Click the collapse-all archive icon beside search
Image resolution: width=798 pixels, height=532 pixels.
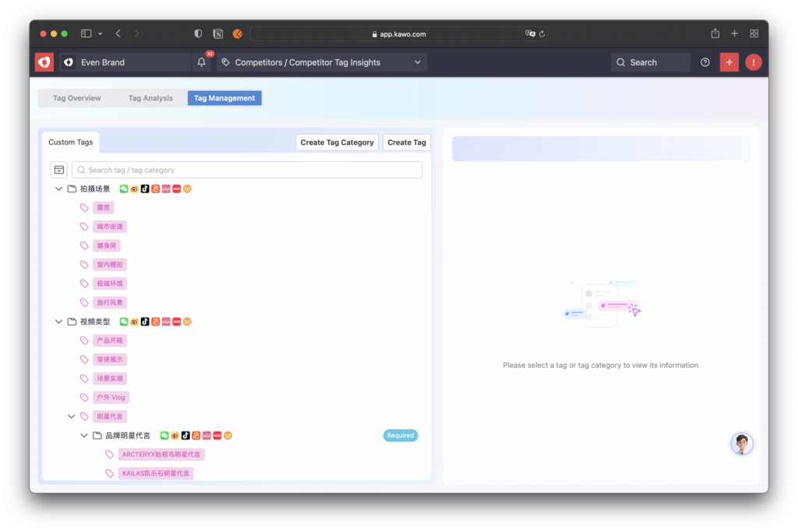58,170
